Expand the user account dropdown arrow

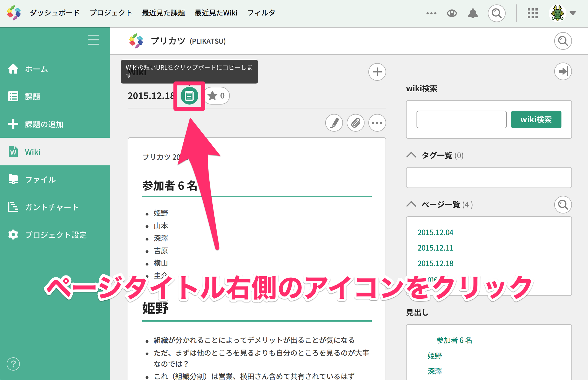point(573,13)
